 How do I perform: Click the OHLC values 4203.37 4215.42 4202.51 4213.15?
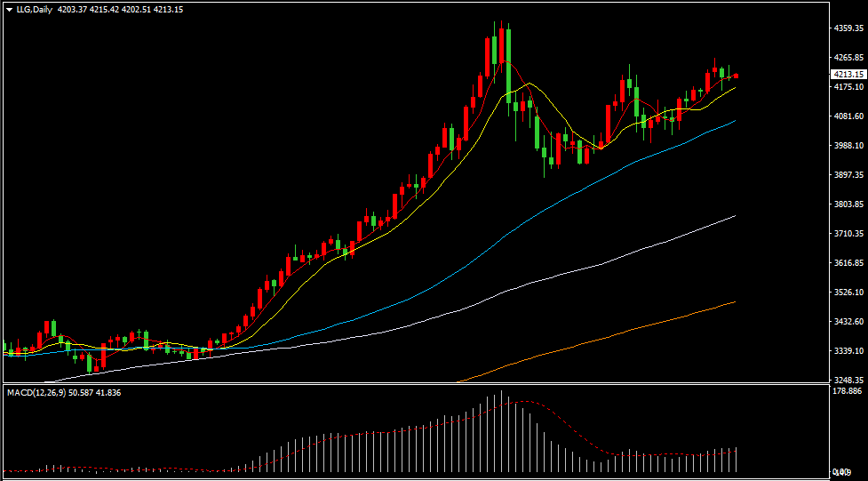tap(120, 10)
